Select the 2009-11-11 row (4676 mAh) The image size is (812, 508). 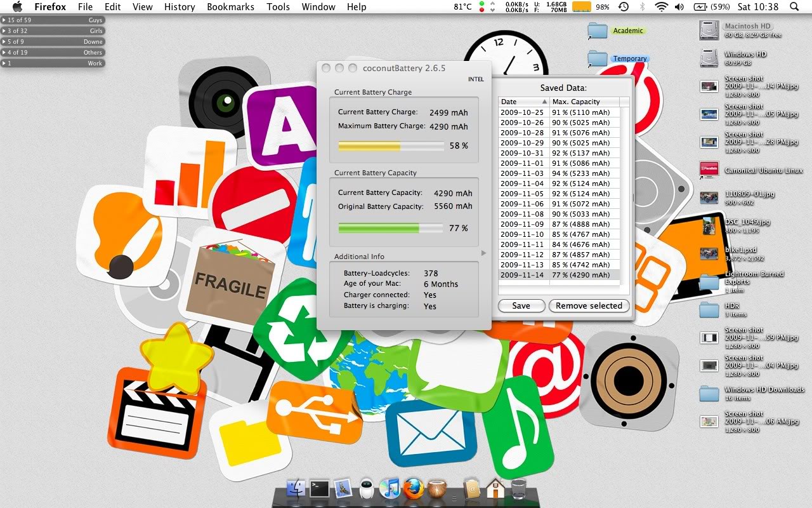coord(559,244)
